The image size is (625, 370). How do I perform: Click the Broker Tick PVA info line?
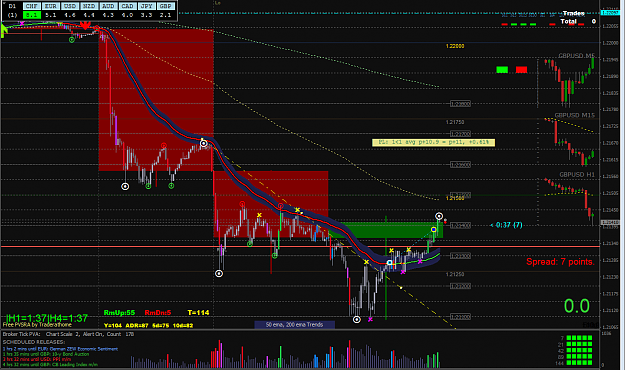coord(68,334)
